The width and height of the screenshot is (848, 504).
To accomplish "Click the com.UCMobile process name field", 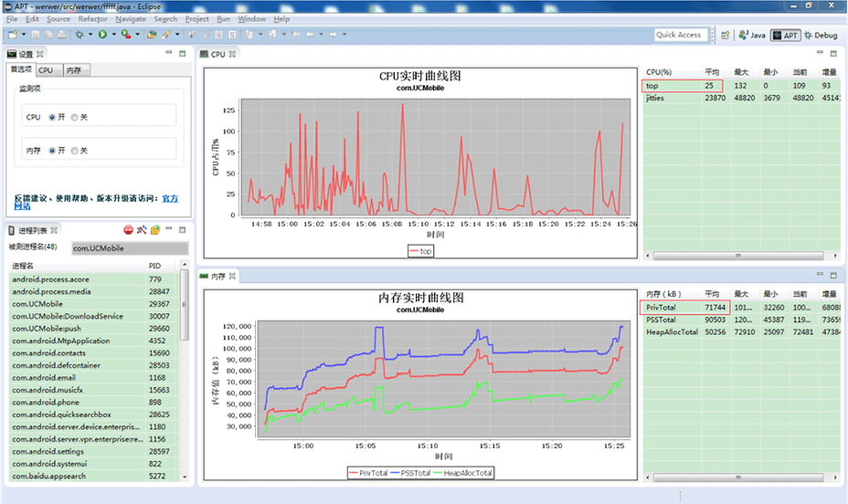I will pyautogui.click(x=130, y=248).
